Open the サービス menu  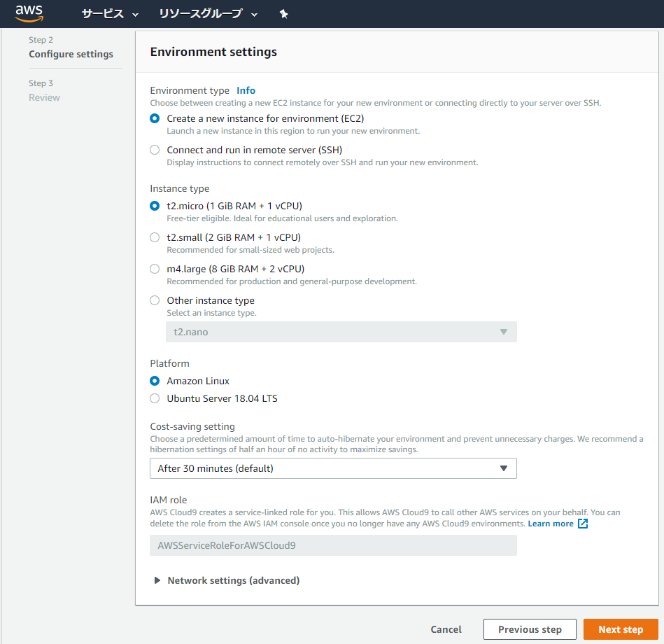click(110, 14)
